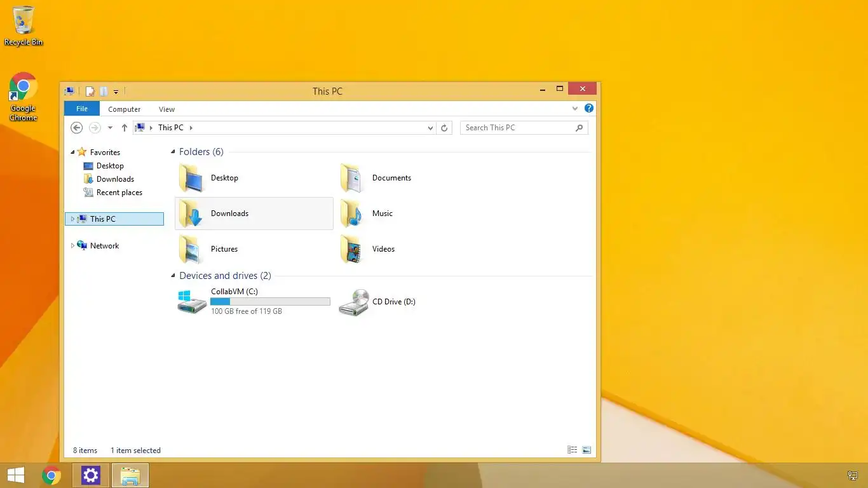
Task: Expand the chevron after This PC in address bar
Action: [191, 128]
